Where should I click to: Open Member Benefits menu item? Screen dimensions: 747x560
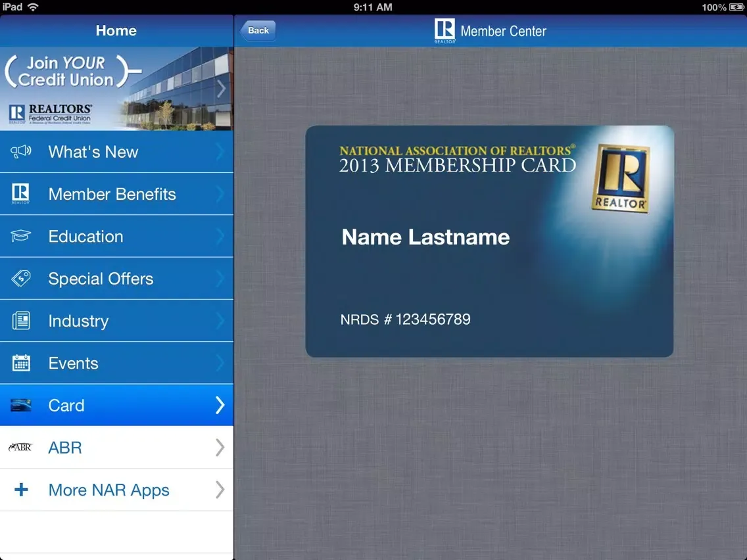[117, 194]
